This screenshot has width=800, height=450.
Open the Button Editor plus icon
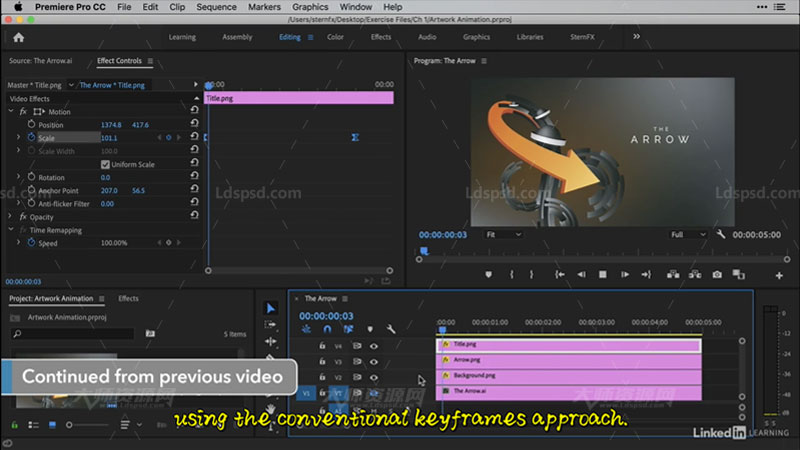tap(779, 276)
